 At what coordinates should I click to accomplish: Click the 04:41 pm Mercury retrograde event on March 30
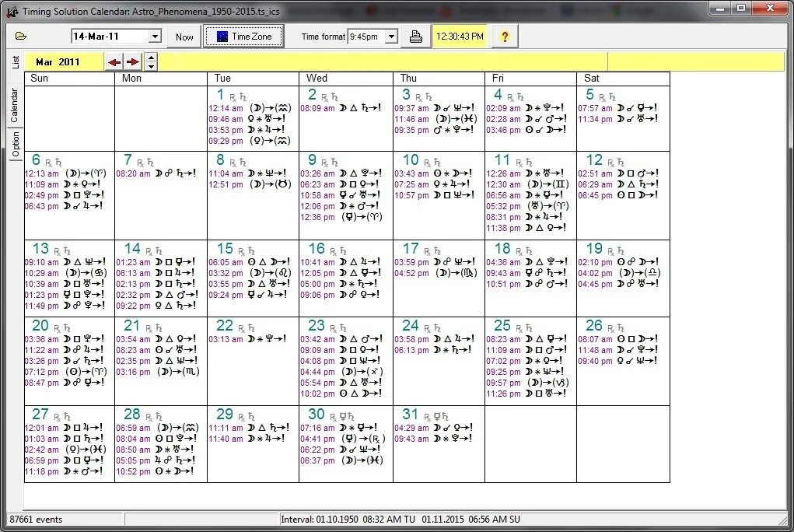point(343,438)
